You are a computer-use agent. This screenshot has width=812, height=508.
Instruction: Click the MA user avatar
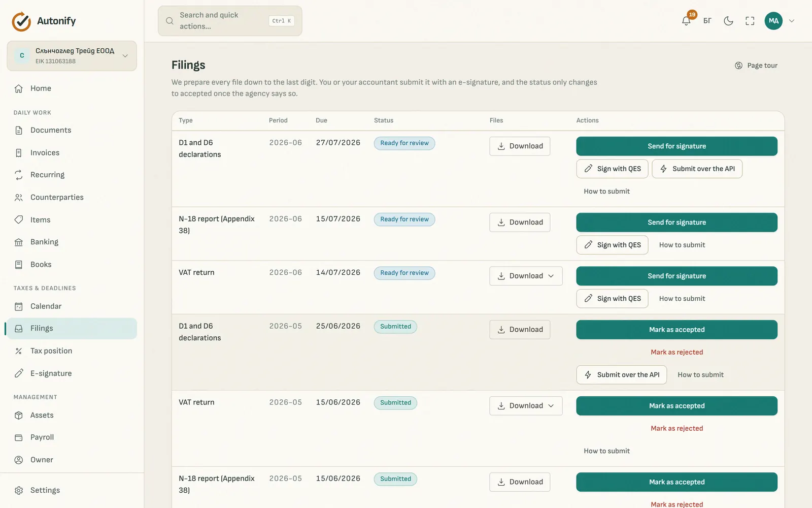[773, 21]
